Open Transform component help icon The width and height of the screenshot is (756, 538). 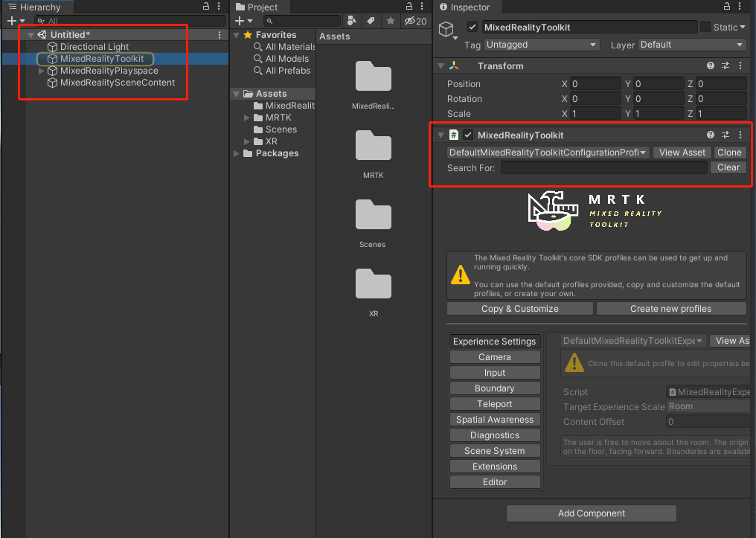pos(710,65)
